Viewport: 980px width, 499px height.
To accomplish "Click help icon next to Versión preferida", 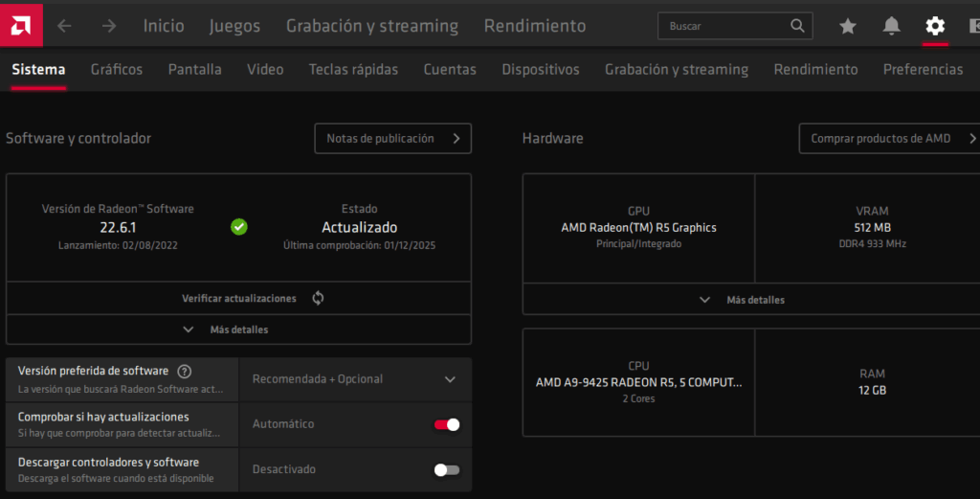I will click(185, 372).
